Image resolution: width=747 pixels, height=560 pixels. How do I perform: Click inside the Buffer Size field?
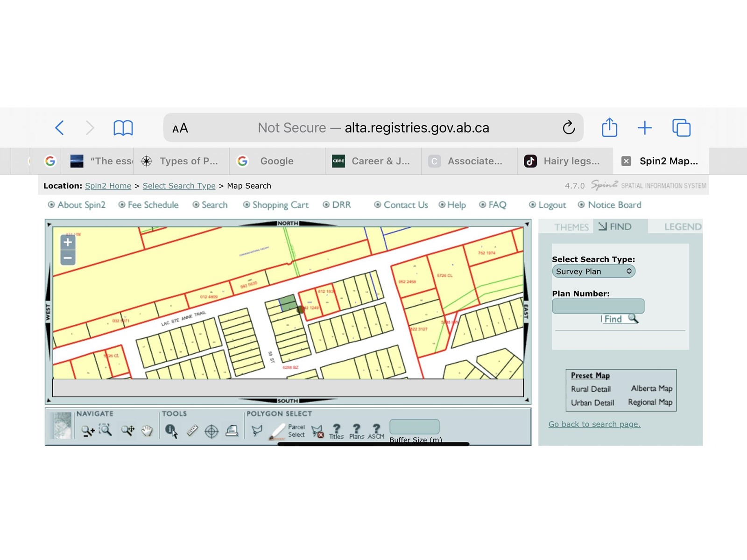414,427
